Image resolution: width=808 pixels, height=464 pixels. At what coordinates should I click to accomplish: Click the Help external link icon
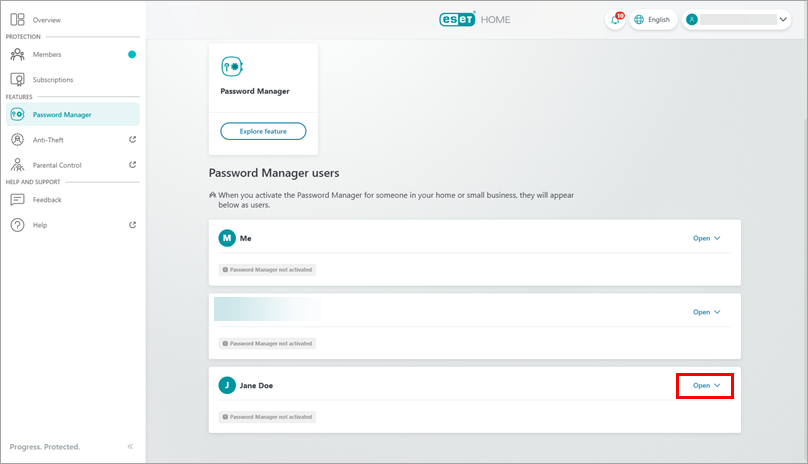(x=133, y=225)
